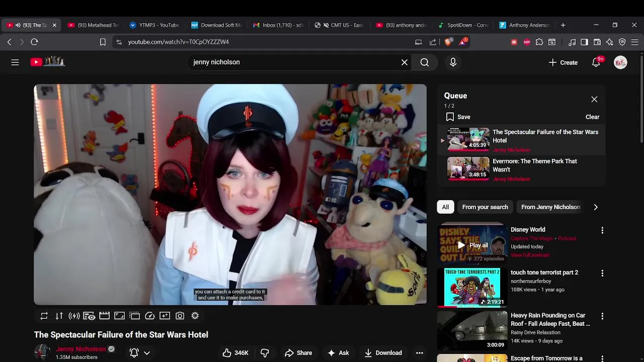Play Evermore: The Theme Park That Wasn't from queue
Image resolution: width=644 pixels, height=362 pixels.
(x=521, y=169)
